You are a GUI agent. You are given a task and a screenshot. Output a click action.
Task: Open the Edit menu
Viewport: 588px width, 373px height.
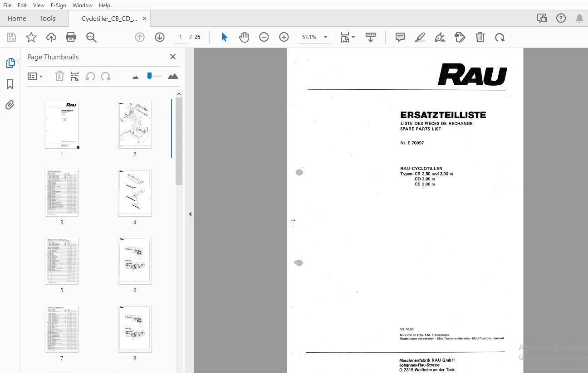[22, 5]
